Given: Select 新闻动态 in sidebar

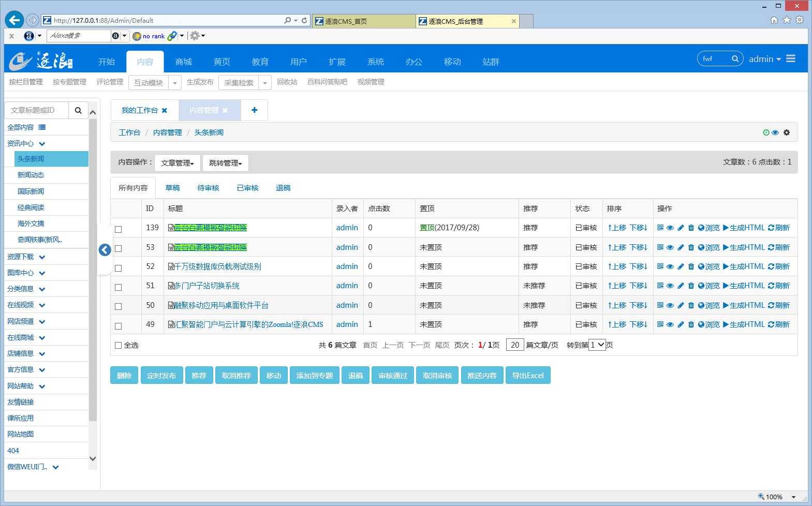Looking at the screenshot, I should (31, 175).
